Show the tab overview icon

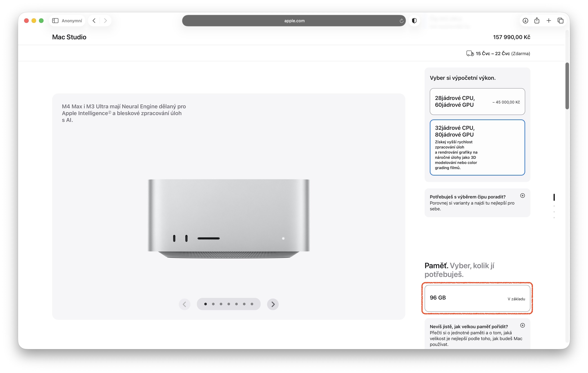[560, 21]
